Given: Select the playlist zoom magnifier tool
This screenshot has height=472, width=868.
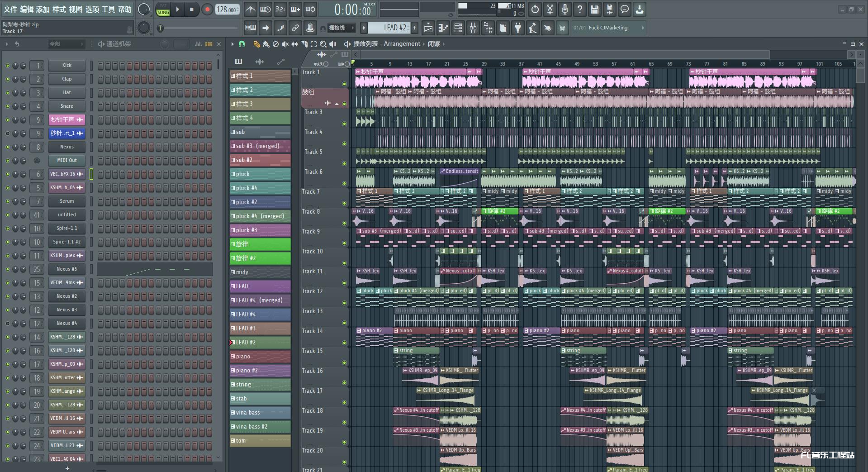Looking at the screenshot, I should tap(323, 44).
